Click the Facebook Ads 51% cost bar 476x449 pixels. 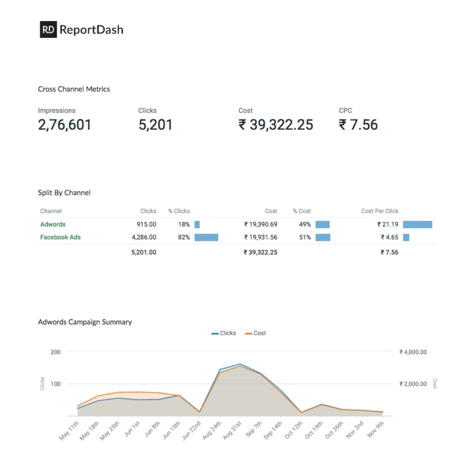(x=323, y=237)
